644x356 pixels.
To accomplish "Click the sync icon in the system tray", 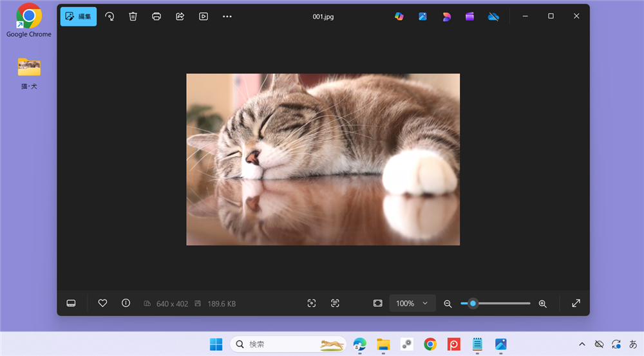I will coord(616,344).
